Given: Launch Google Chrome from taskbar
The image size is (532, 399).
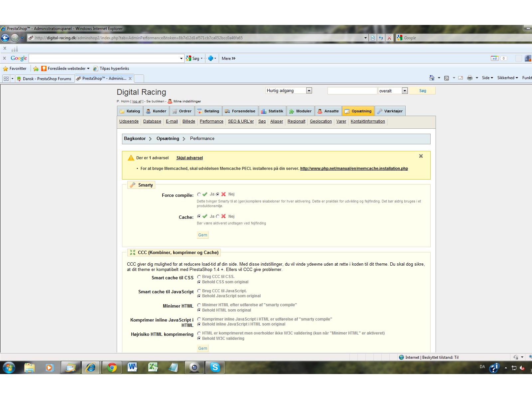Looking at the screenshot, I should 112,367.
